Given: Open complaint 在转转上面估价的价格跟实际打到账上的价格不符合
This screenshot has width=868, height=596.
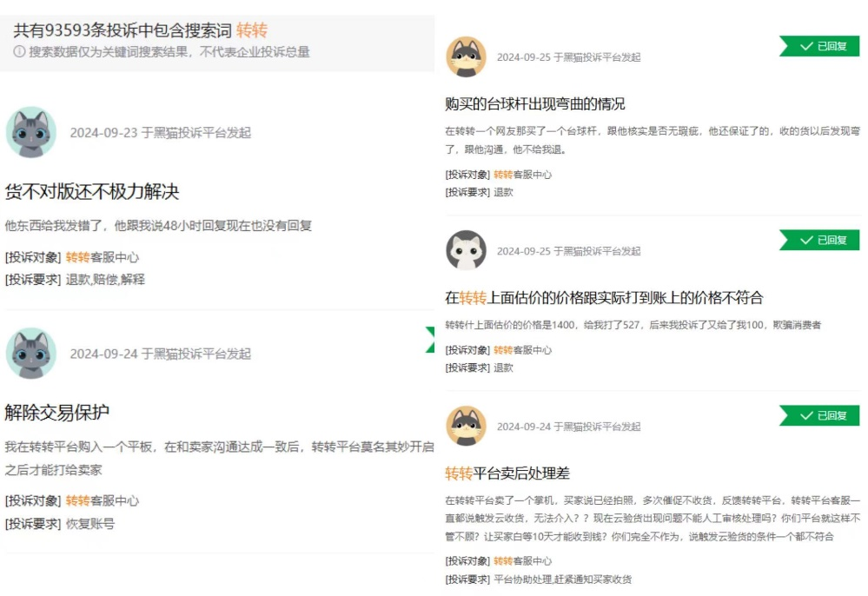Looking at the screenshot, I should pos(604,298).
